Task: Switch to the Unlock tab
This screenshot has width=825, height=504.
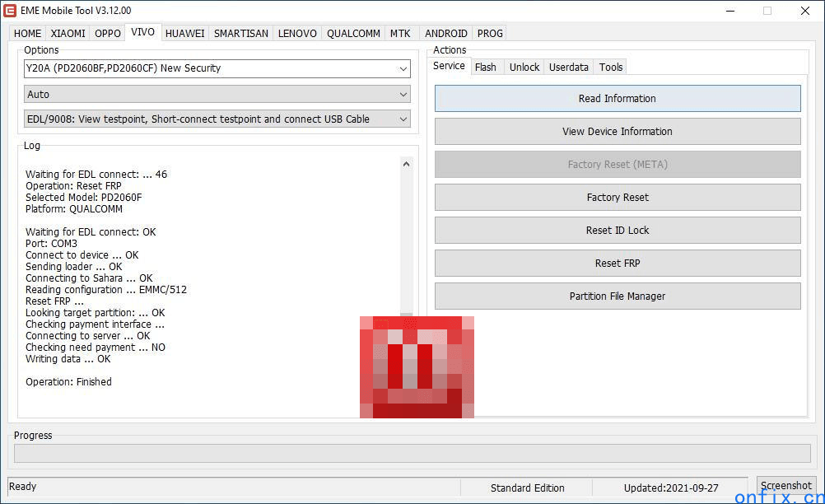Action: (x=524, y=68)
